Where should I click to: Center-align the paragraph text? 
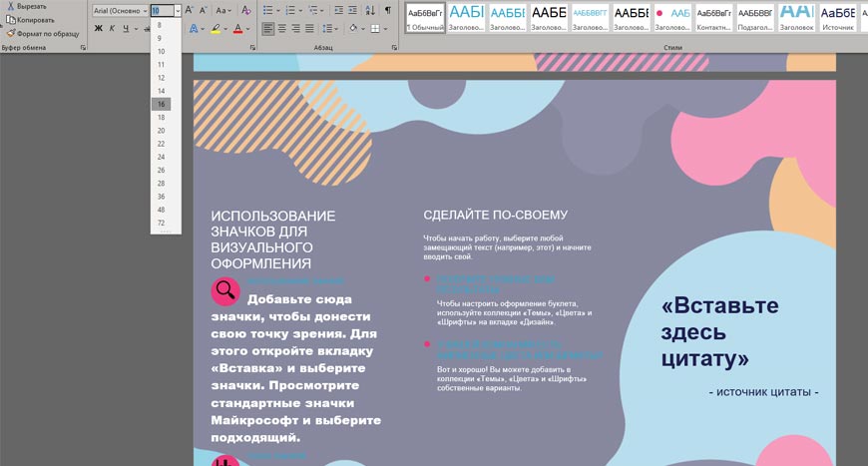282,28
